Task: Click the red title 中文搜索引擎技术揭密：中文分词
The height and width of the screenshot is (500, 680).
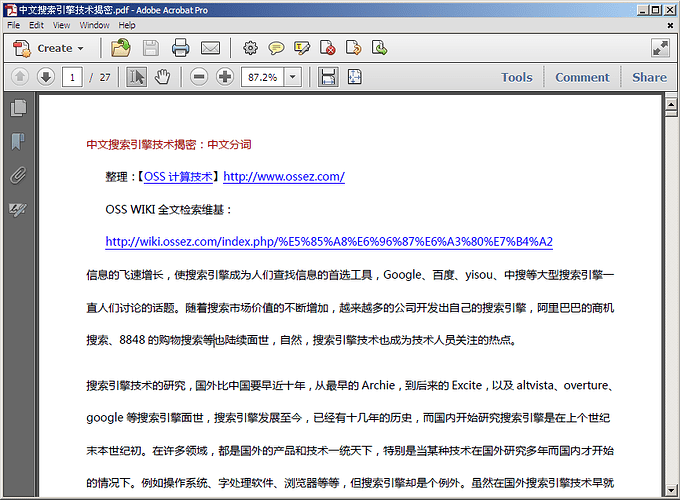Action: pyautogui.click(x=169, y=144)
